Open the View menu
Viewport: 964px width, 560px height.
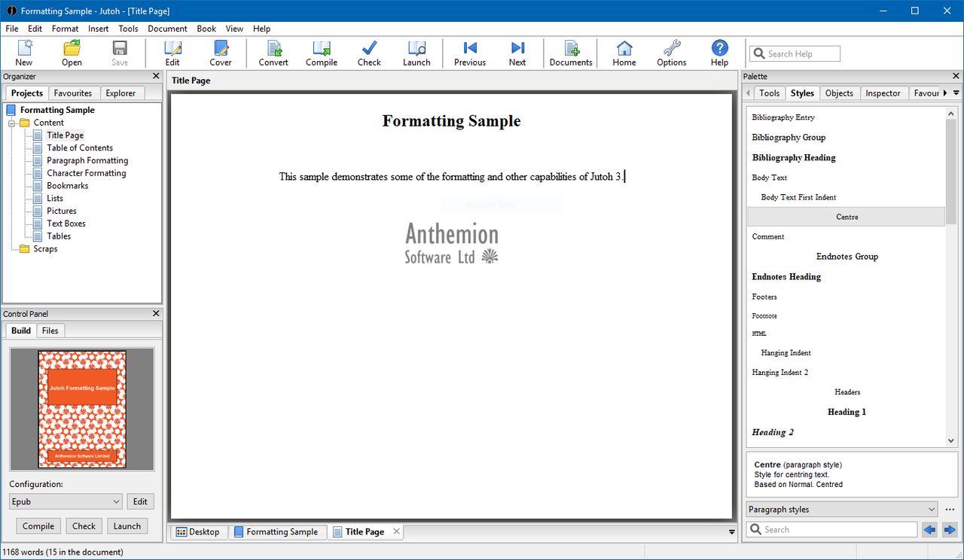tap(234, 29)
